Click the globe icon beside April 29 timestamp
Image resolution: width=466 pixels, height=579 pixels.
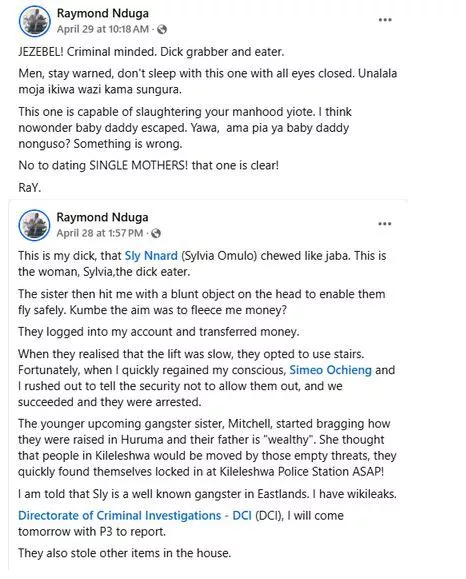(x=162, y=30)
